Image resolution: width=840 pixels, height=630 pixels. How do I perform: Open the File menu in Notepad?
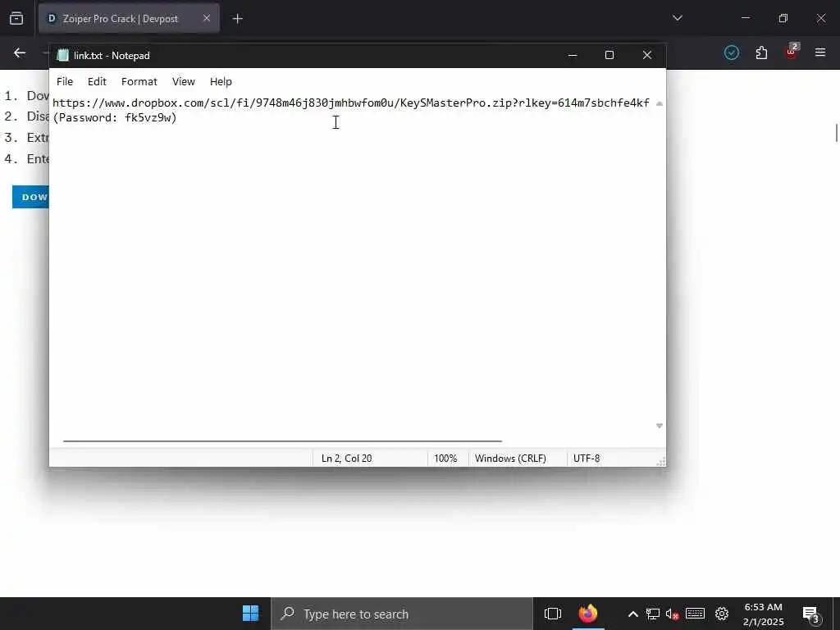[x=64, y=81]
